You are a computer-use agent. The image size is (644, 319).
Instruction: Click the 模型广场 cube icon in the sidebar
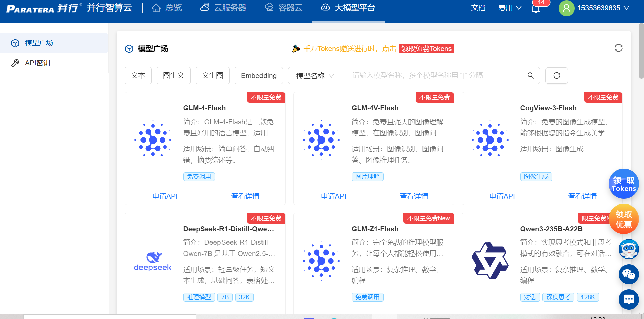(x=15, y=43)
